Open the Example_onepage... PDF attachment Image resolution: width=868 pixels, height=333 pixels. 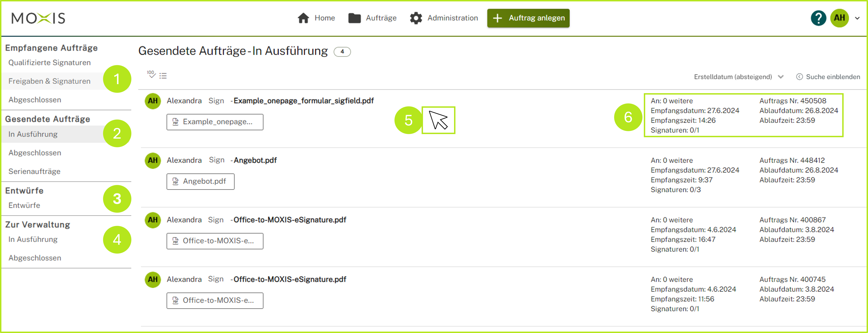click(x=215, y=122)
